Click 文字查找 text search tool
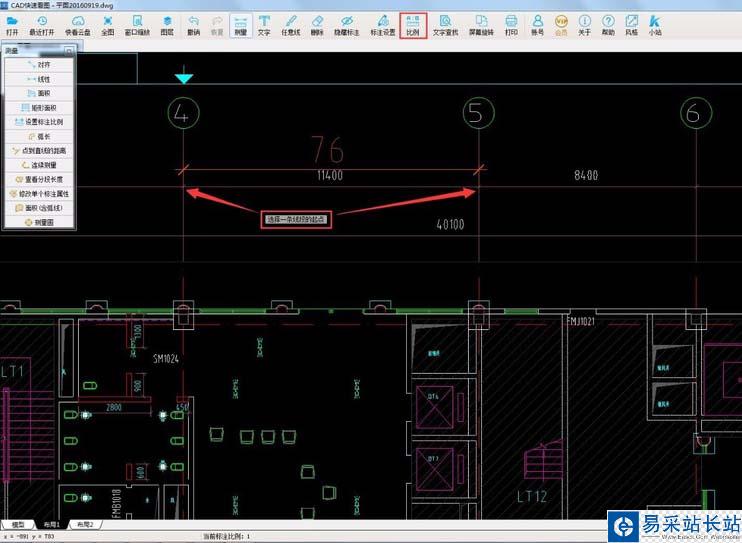This screenshot has height=543, width=742. pyautogui.click(x=445, y=24)
